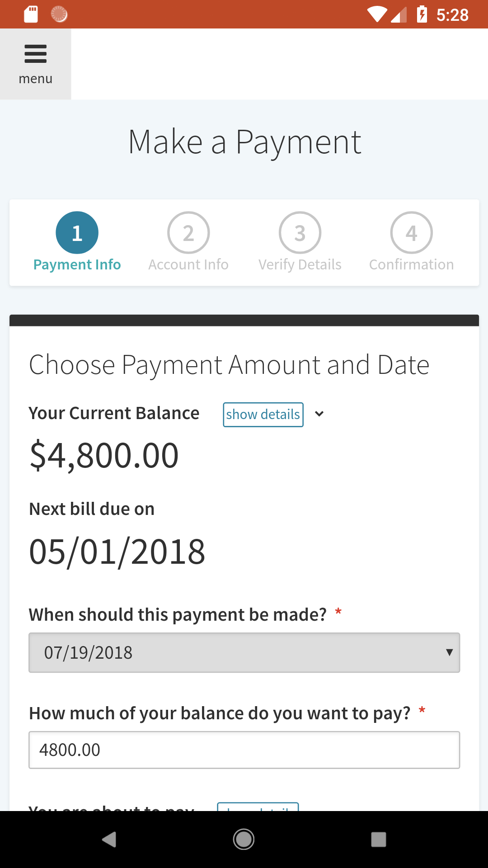Open the payment date dropdown
The width and height of the screenshot is (488, 868).
244,652
